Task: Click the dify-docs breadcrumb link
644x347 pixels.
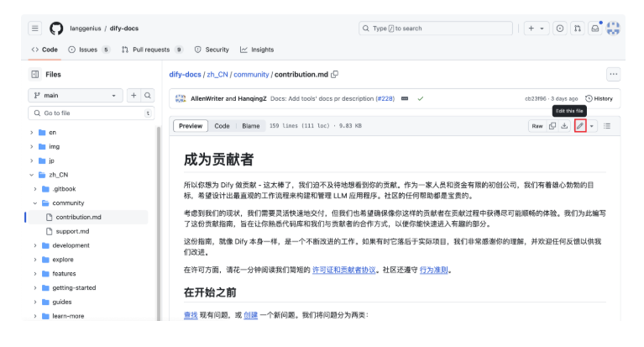Action: [x=186, y=75]
